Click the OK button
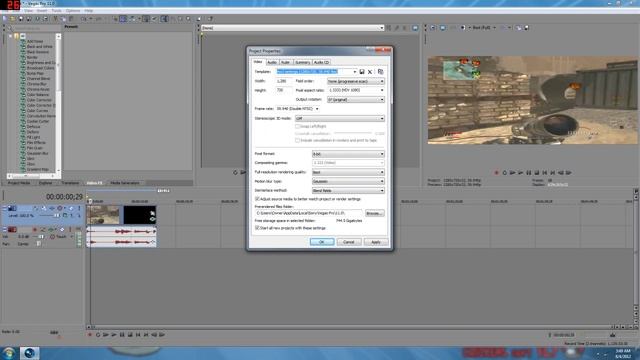 point(322,242)
